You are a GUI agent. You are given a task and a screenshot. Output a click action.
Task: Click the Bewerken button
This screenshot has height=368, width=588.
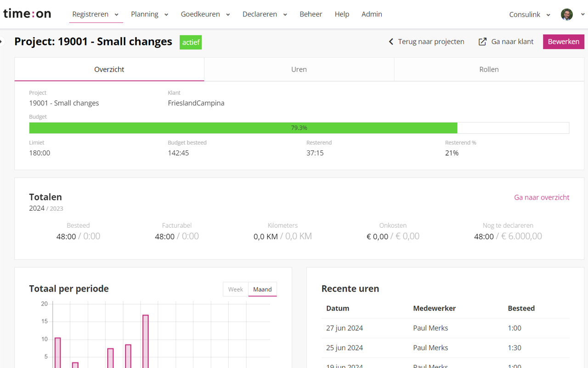click(564, 41)
